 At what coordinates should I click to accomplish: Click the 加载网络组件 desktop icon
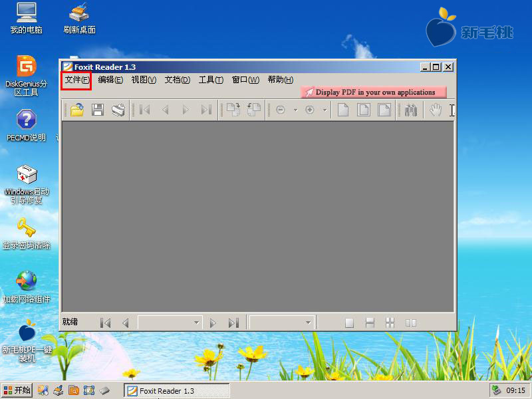tap(27, 287)
